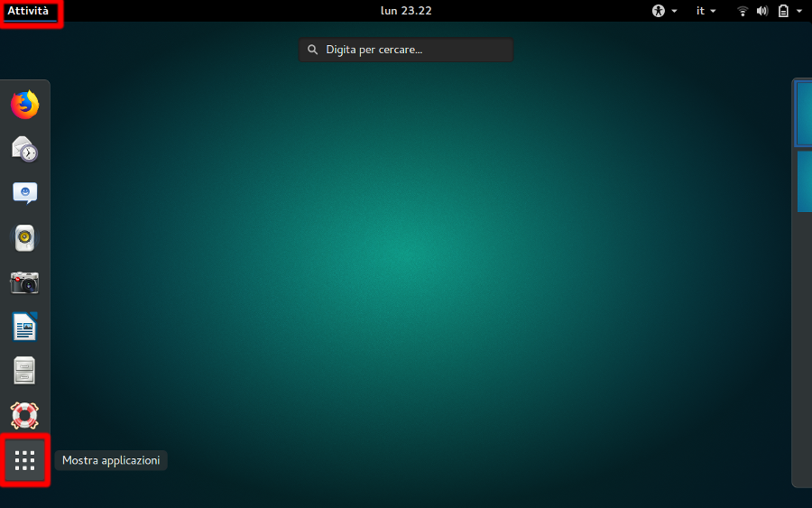Screen dimensions: 812x508
Task: Click the Attività button in top bar
Action: 29,11
